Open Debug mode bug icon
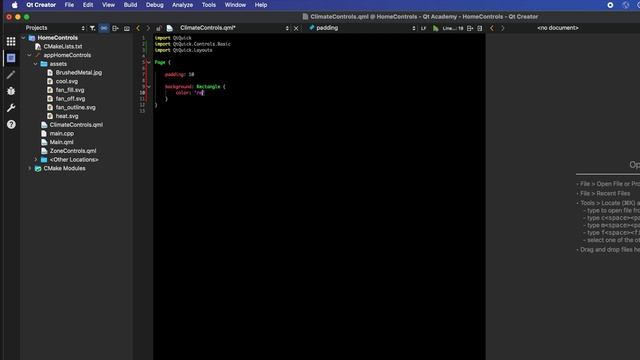 pos(11,91)
